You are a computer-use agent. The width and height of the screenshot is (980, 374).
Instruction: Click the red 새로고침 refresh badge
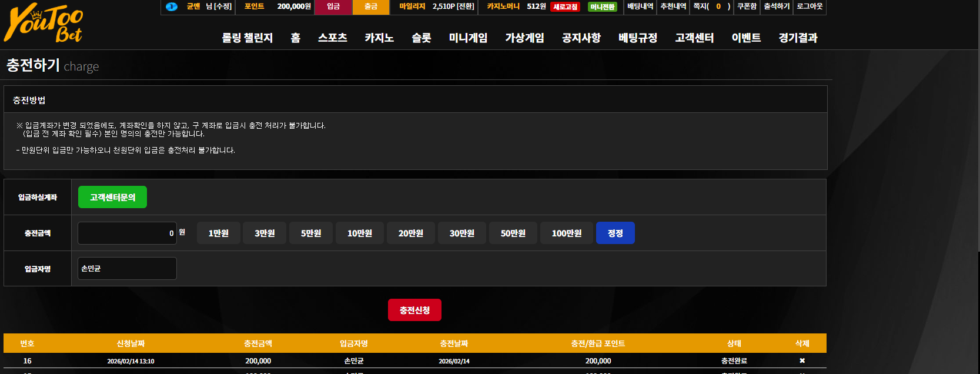(x=566, y=7)
